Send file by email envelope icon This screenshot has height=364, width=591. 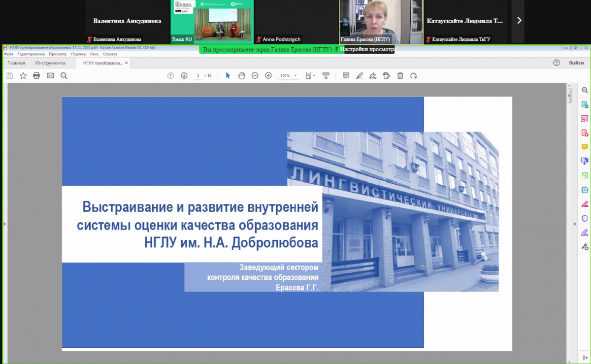50,75
